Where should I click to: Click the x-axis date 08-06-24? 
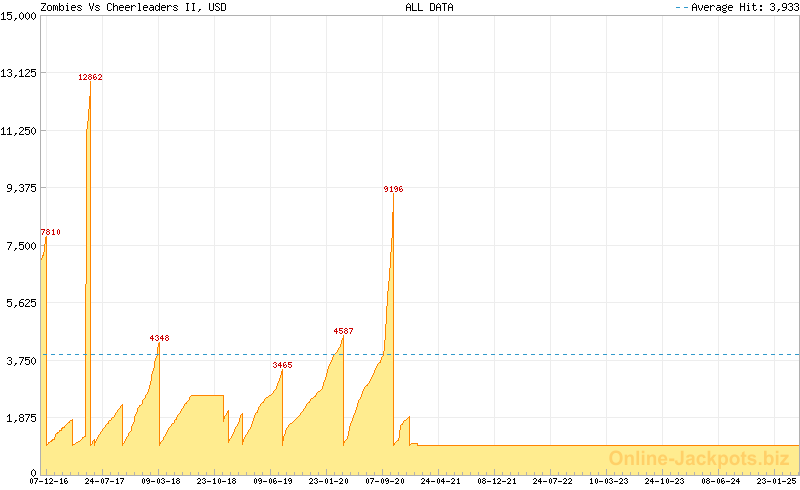(x=720, y=481)
